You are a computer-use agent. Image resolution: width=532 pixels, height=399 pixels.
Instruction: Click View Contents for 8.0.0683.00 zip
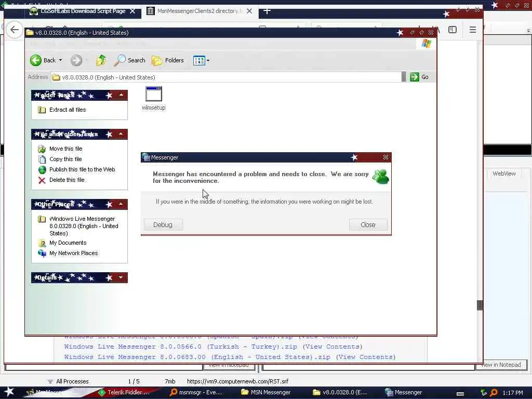[366, 357]
